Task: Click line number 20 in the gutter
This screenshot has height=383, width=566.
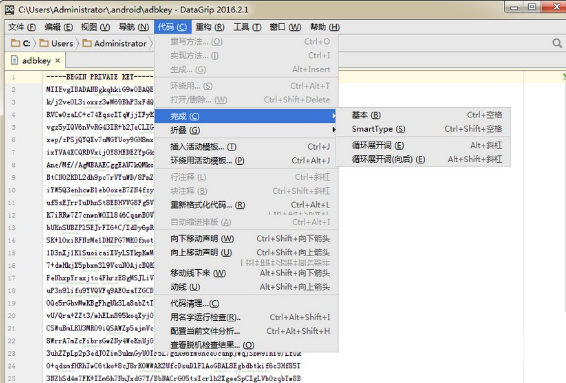Action: tap(12, 315)
